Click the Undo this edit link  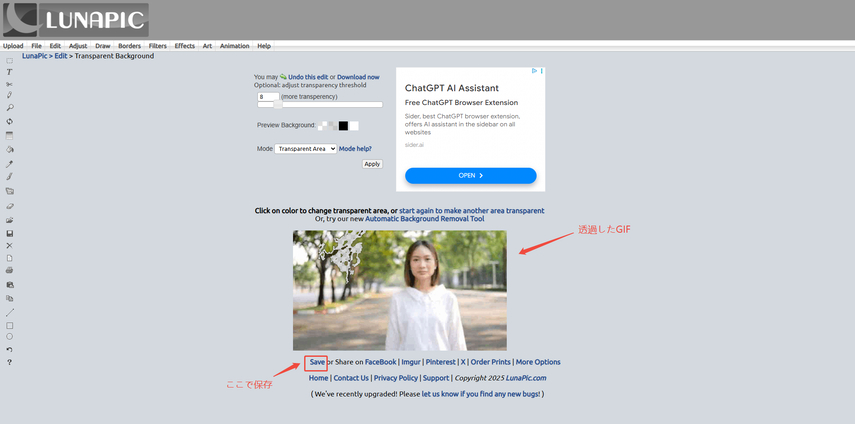[x=308, y=77]
